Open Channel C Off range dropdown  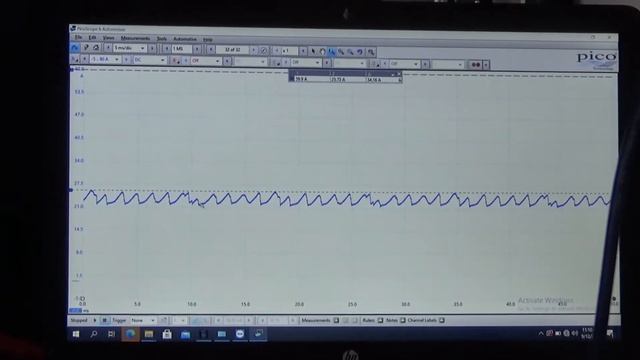(x=306, y=63)
